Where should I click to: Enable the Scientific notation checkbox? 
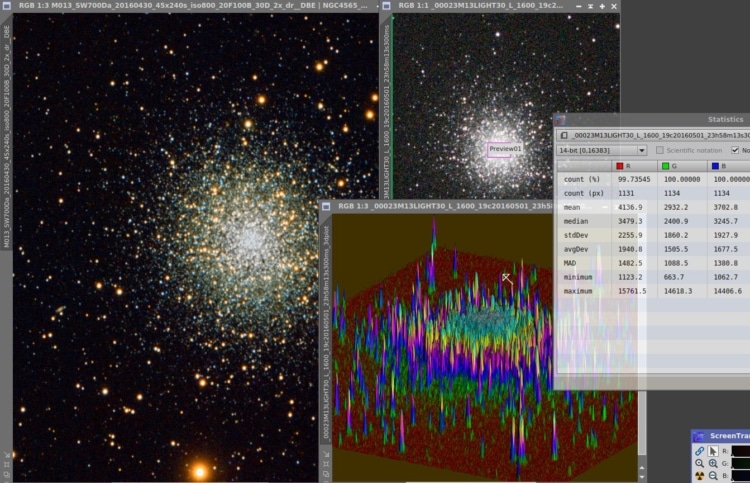pos(660,150)
